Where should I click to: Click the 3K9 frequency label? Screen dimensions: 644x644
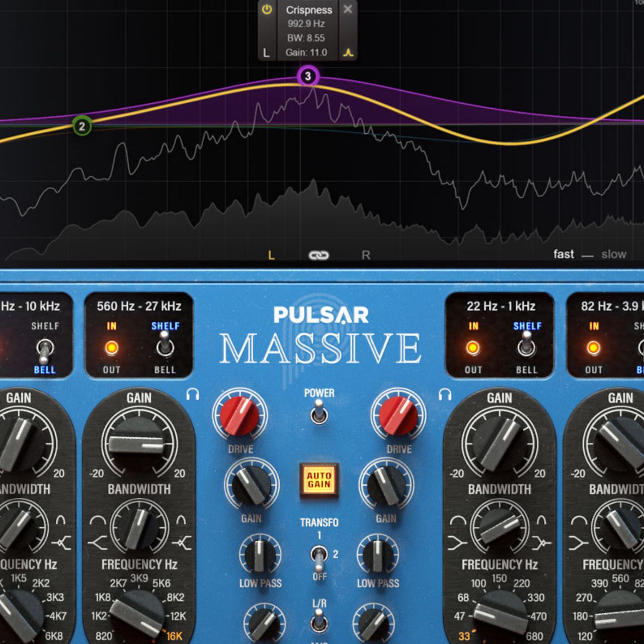pos(139,578)
